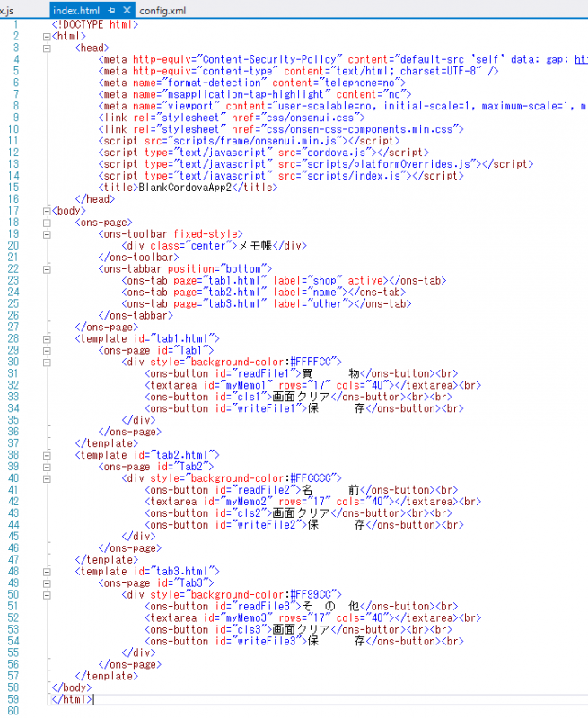Collapse the body element on line 17
The width and height of the screenshot is (588, 718).
point(46,211)
